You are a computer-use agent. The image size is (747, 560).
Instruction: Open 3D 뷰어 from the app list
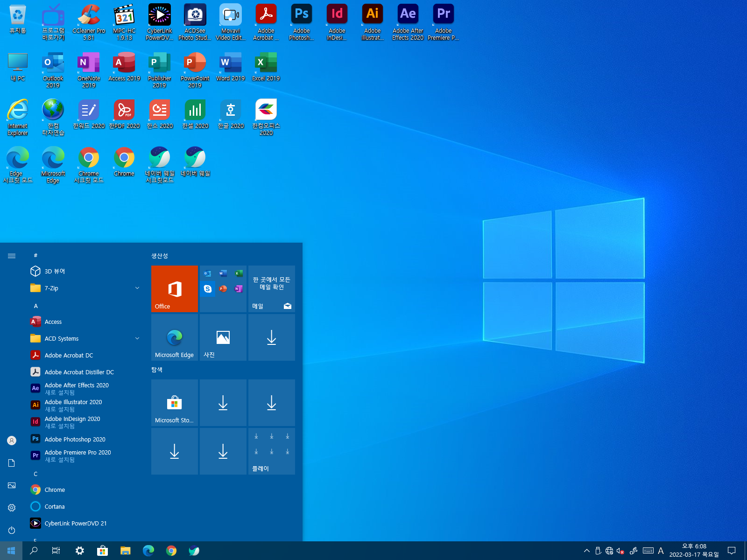[85, 271]
